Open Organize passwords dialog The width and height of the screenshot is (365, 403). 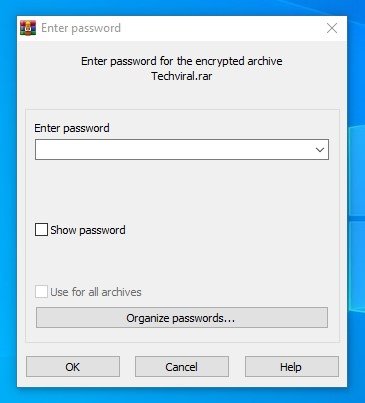click(x=182, y=318)
